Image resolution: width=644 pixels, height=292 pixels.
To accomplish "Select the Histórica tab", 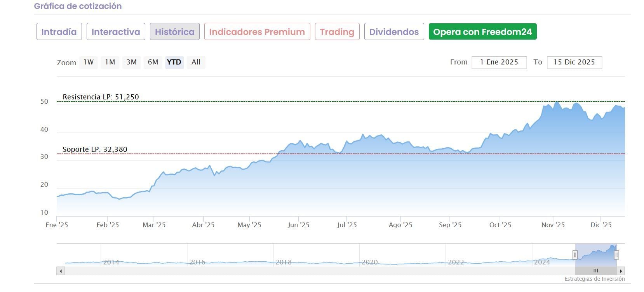I will click(x=175, y=32).
